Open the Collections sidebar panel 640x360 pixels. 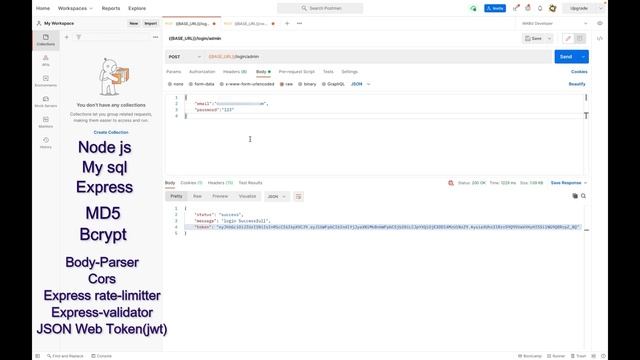(x=46, y=40)
